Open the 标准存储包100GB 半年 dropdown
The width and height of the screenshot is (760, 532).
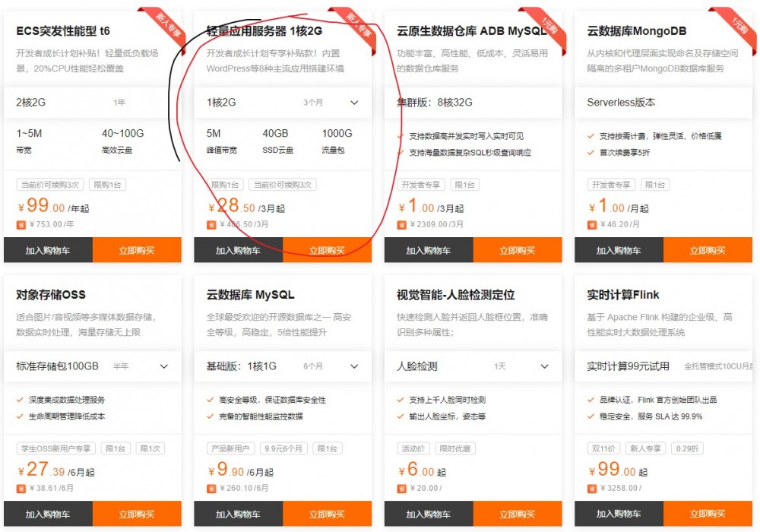(x=164, y=366)
